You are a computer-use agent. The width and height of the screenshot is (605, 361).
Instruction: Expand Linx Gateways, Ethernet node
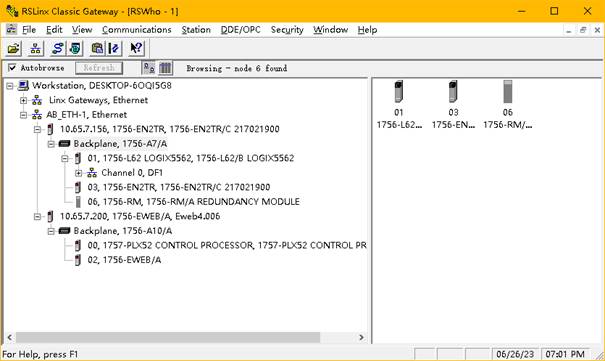point(24,101)
